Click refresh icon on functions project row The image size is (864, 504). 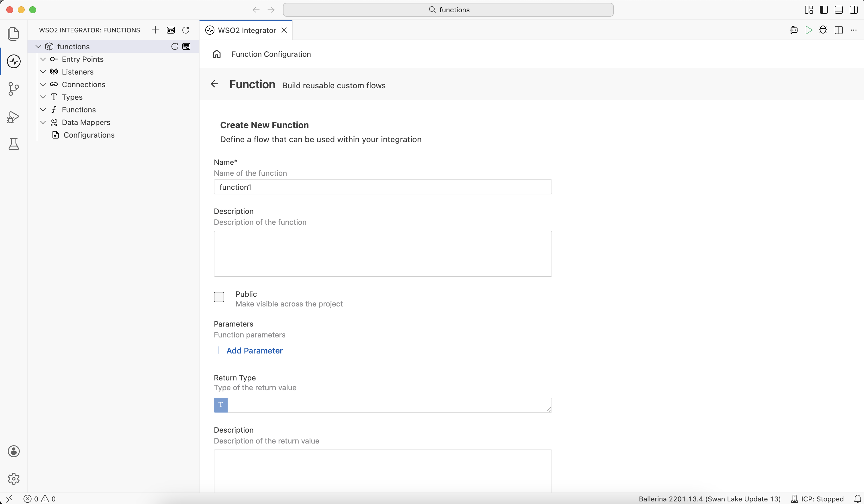pos(175,47)
